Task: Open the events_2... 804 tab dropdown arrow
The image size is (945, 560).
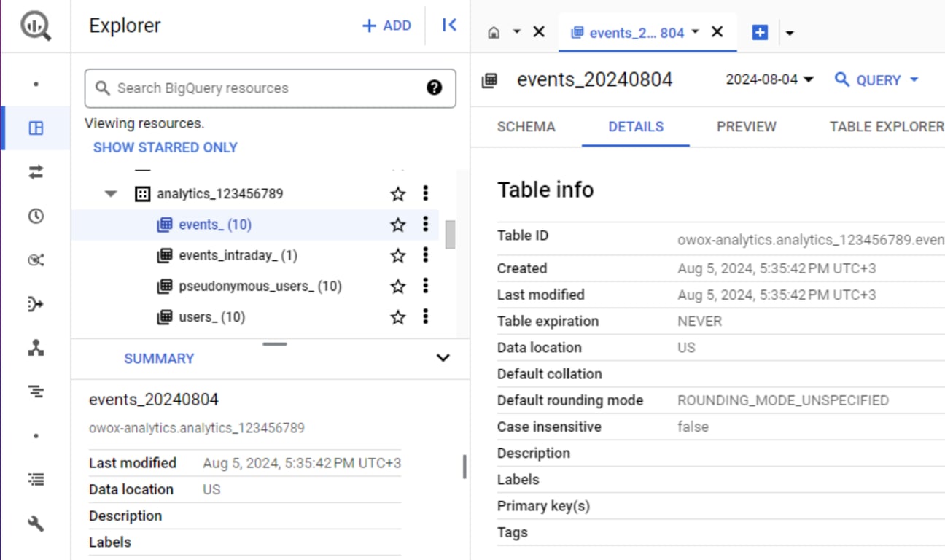Action: tap(695, 32)
